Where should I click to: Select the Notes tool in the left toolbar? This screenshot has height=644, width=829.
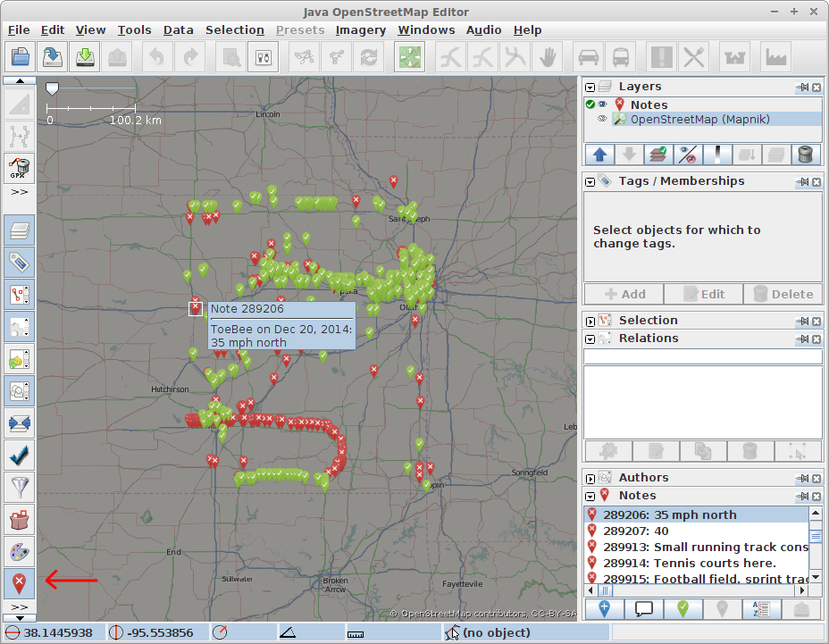point(18,583)
